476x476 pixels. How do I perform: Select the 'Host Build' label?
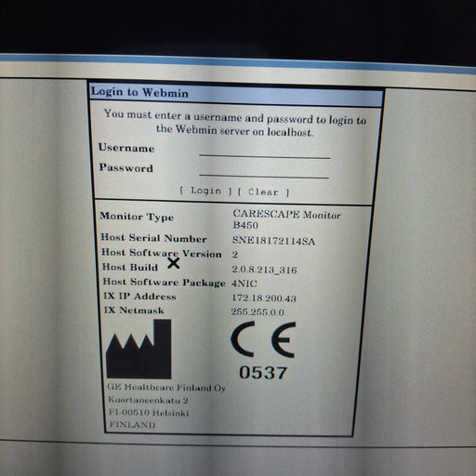130,267
